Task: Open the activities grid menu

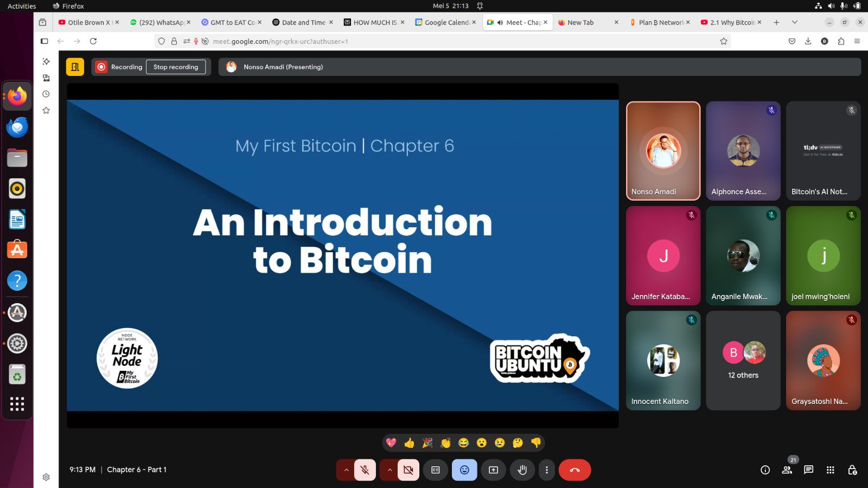Action: (831, 470)
